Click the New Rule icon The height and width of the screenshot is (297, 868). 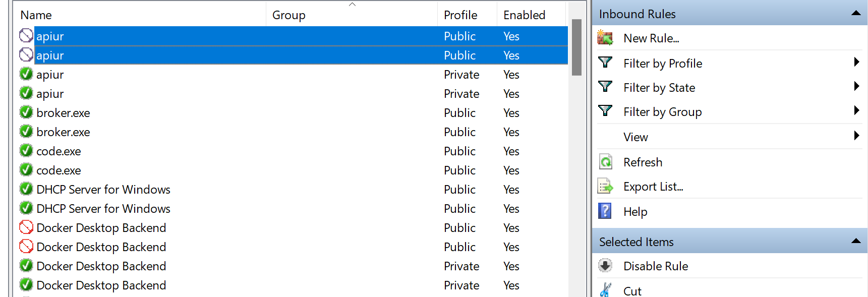pyautogui.click(x=605, y=38)
